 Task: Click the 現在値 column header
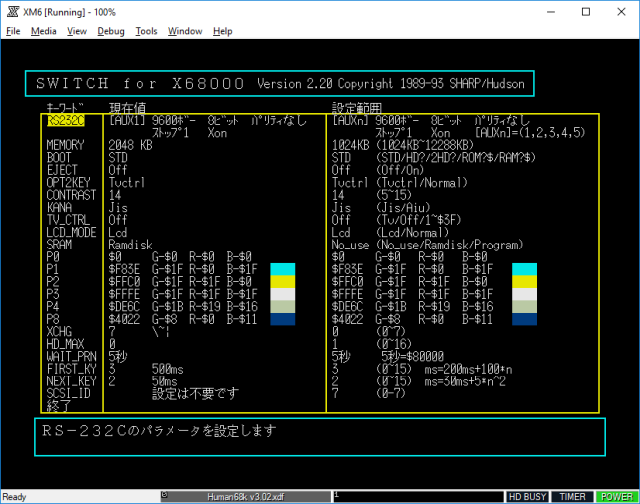click(x=127, y=108)
